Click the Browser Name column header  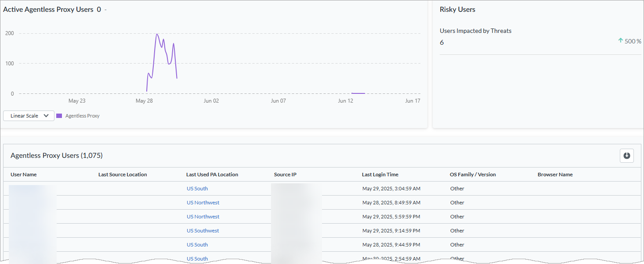555,175
